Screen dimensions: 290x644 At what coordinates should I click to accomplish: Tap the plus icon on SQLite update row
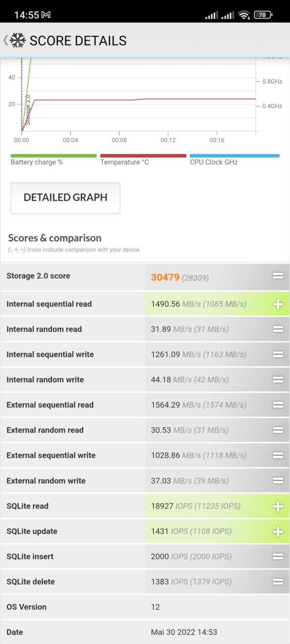pyautogui.click(x=278, y=531)
